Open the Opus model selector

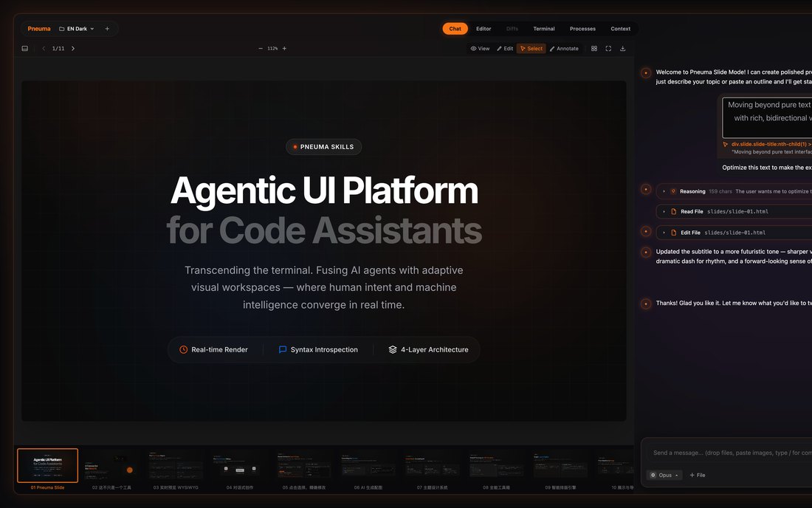point(664,475)
